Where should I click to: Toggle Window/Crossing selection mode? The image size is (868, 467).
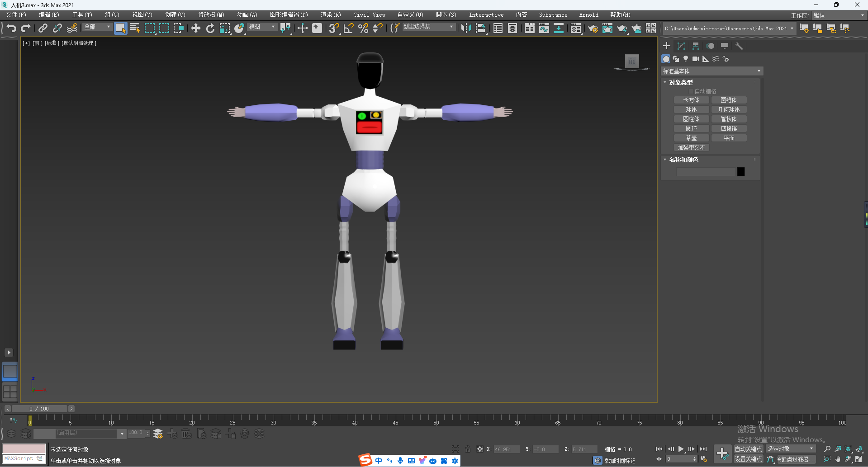click(x=179, y=28)
